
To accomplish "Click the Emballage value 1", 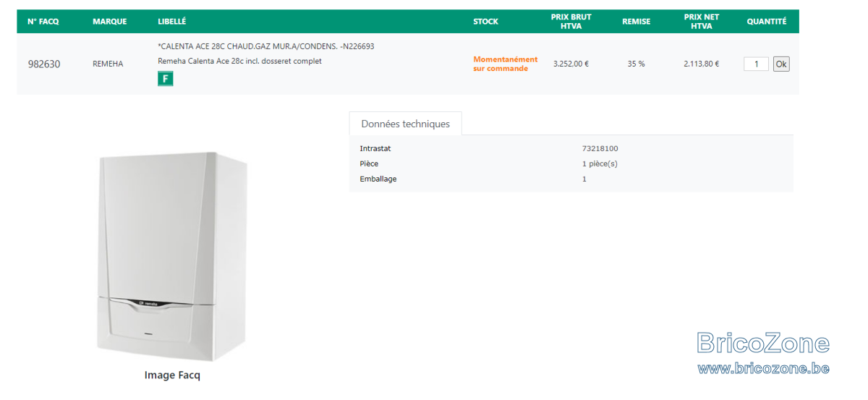I will pyautogui.click(x=584, y=179).
